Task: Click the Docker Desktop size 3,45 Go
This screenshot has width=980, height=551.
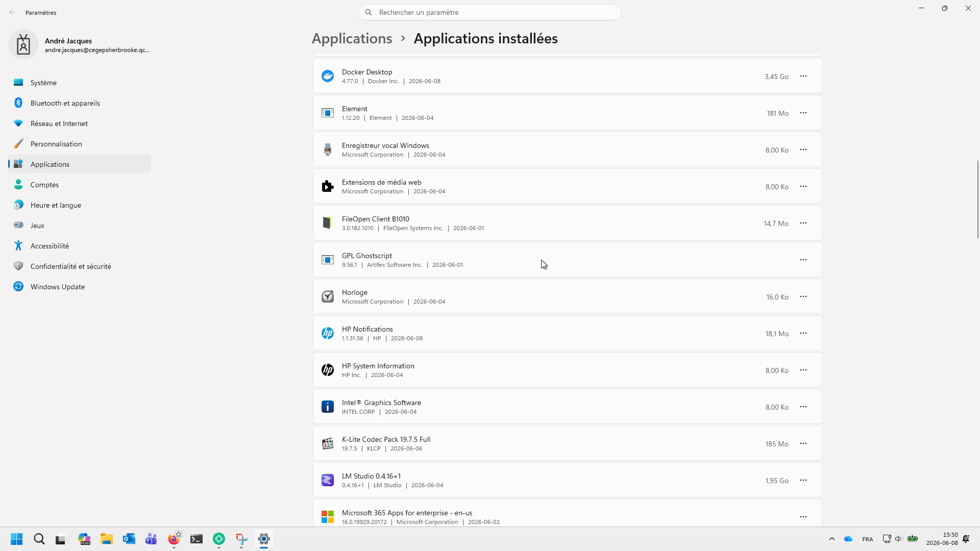Action: 776,77
